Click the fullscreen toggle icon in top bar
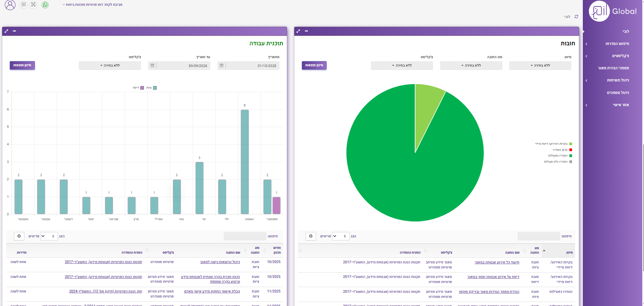The image size is (644, 306). tap(33, 5)
